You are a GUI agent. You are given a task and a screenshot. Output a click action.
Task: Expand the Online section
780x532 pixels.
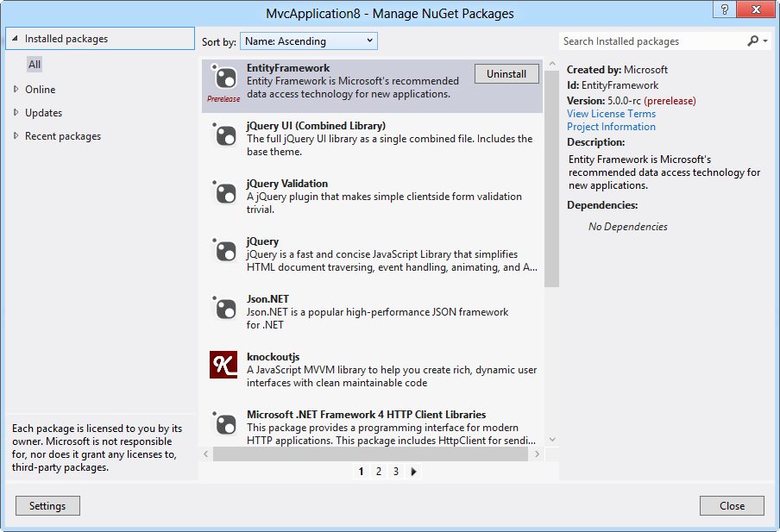coord(16,89)
